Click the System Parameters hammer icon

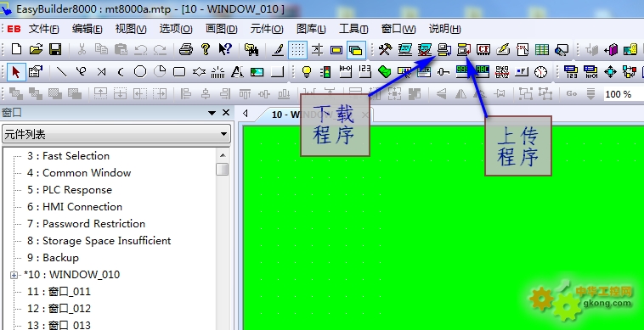pyautogui.click(x=385, y=50)
